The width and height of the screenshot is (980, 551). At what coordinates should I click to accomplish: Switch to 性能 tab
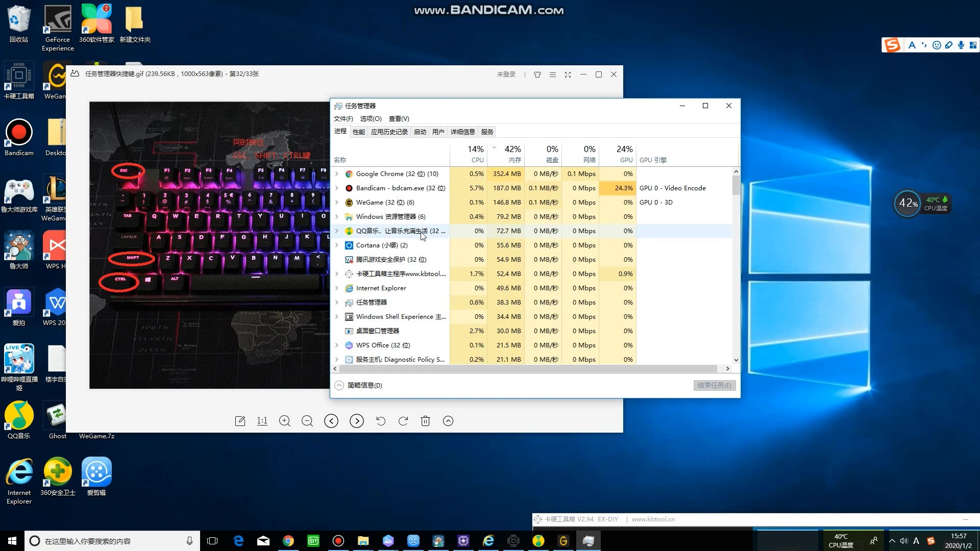[359, 132]
